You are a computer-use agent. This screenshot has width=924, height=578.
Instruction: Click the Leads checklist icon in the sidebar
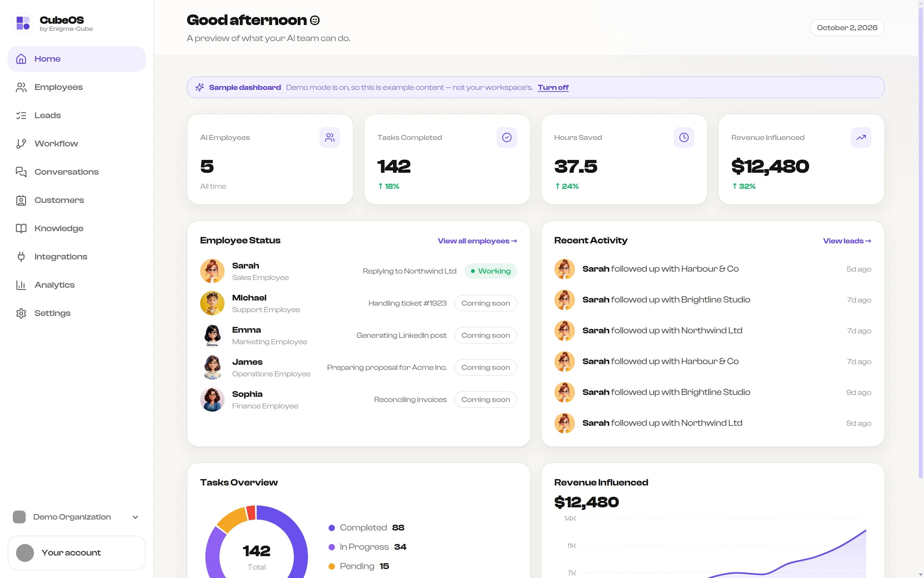click(21, 116)
